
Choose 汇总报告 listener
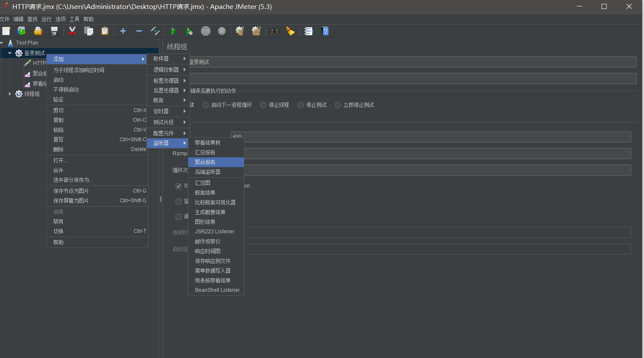216,152
